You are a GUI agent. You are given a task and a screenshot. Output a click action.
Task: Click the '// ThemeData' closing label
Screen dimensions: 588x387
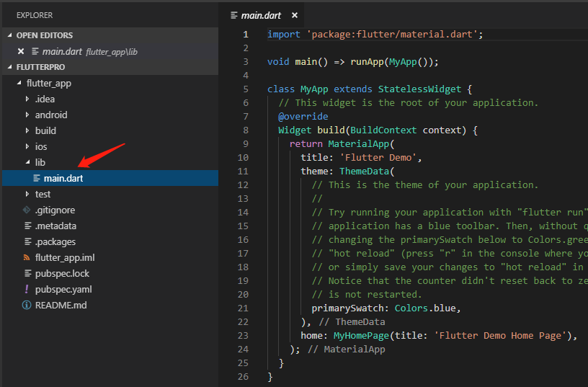click(x=352, y=322)
